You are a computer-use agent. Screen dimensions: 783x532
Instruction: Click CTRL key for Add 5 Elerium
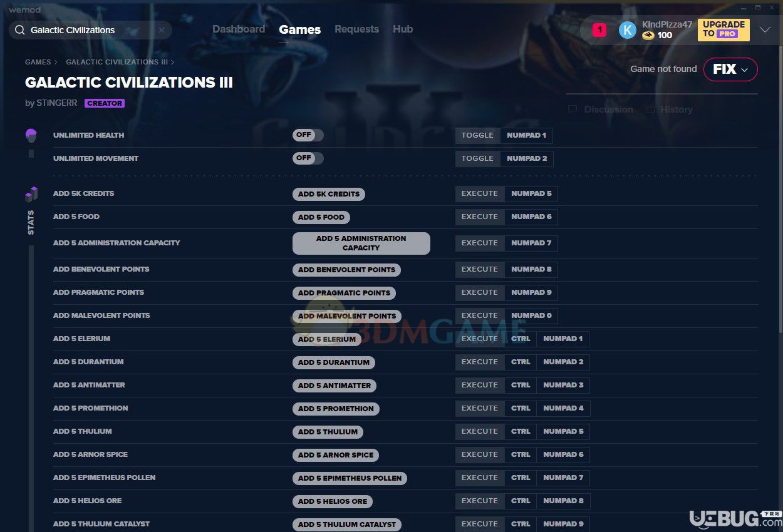pyautogui.click(x=521, y=339)
